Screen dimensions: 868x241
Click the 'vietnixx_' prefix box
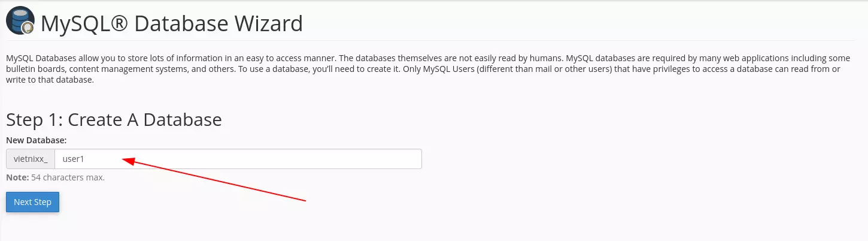point(31,159)
